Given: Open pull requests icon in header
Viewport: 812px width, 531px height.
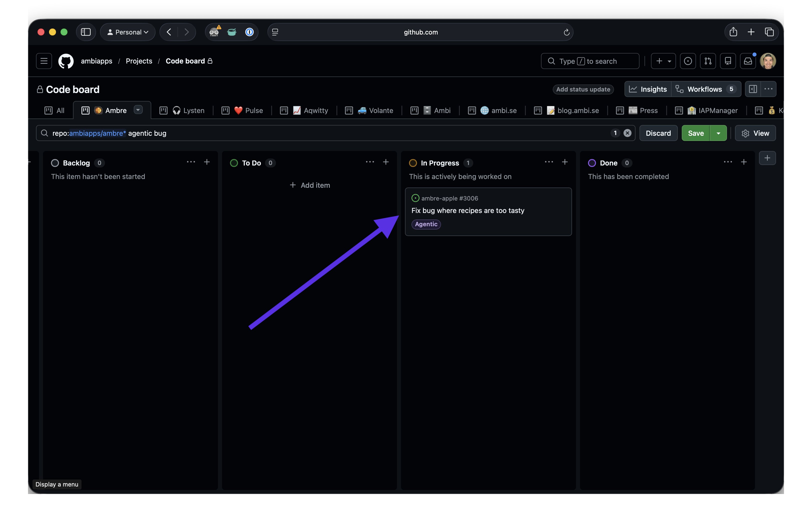Looking at the screenshot, I should pos(708,61).
